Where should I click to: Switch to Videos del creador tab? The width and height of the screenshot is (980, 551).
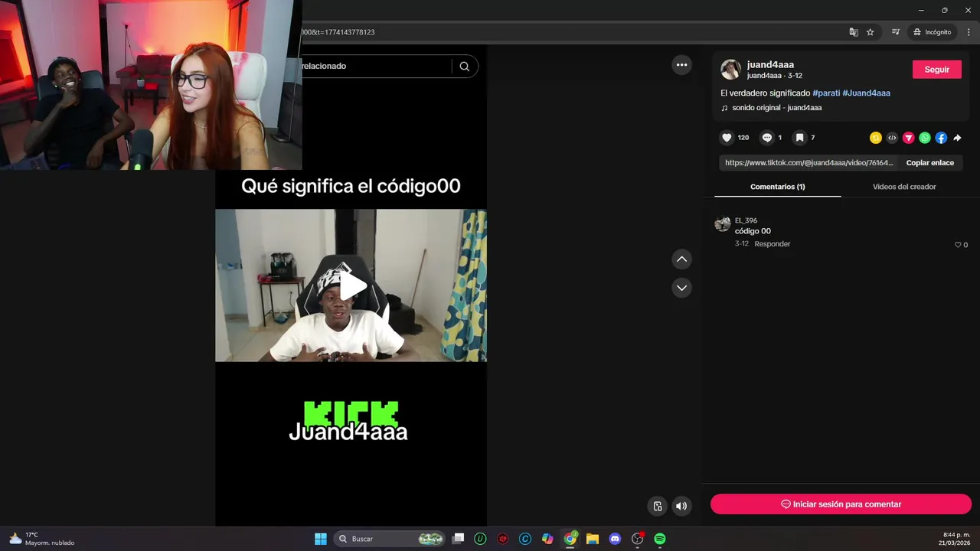904,187
